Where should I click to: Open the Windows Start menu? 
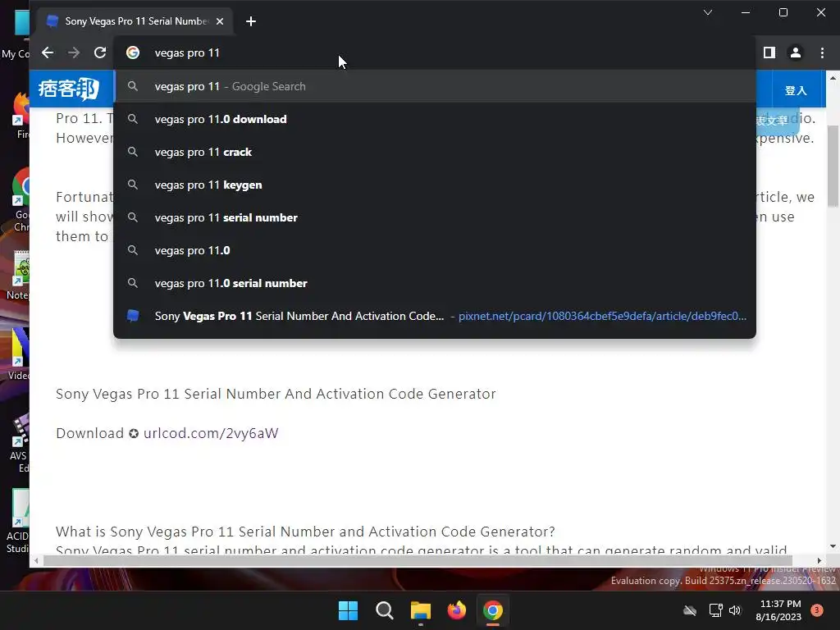(x=348, y=610)
